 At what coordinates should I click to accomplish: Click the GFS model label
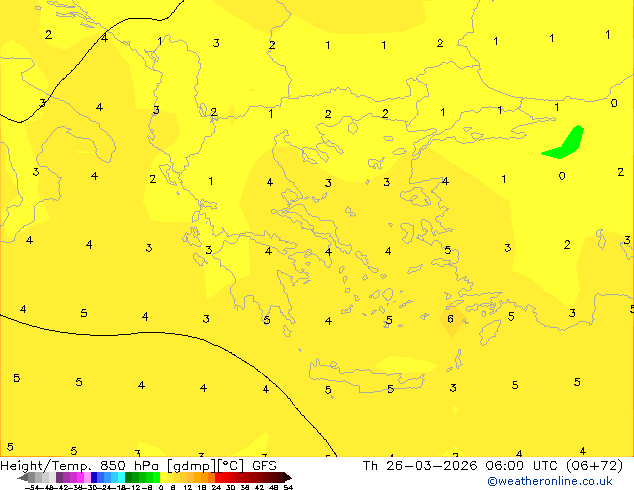[264, 465]
